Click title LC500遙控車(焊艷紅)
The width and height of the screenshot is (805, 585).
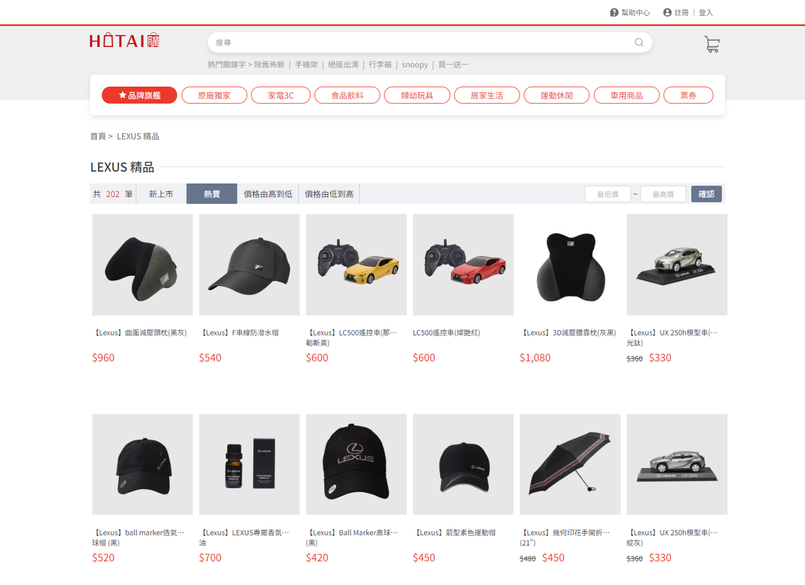[x=447, y=333]
